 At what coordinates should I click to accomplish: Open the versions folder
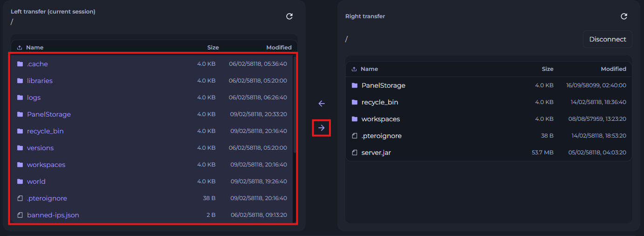[x=40, y=148]
